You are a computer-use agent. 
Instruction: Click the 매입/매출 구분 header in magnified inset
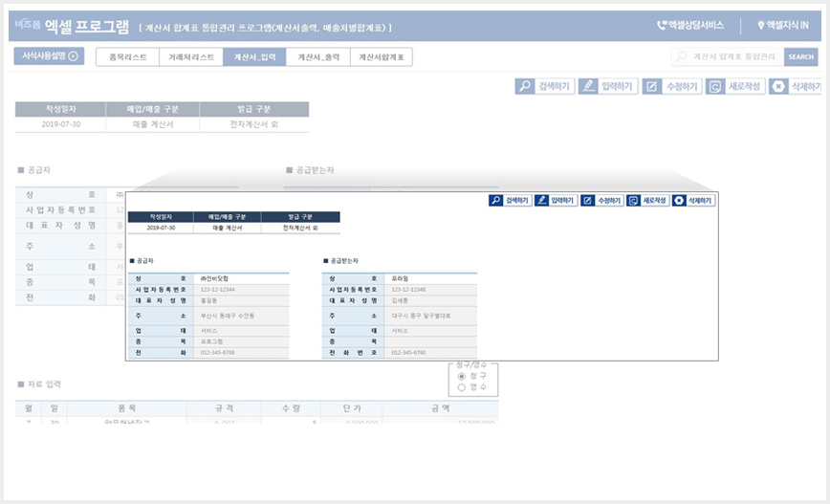pos(228,217)
